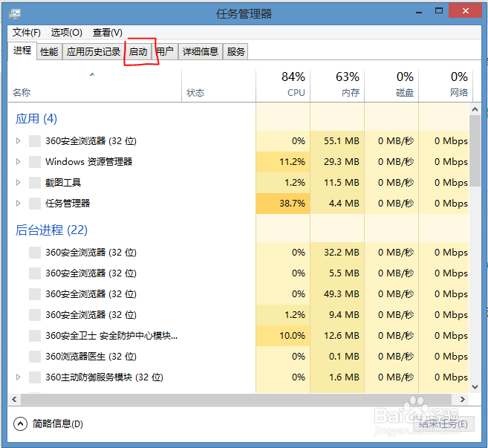The height and width of the screenshot is (448, 488).
Task: Click the 简略信息 circular arrow icon
Action: pyautogui.click(x=21, y=424)
